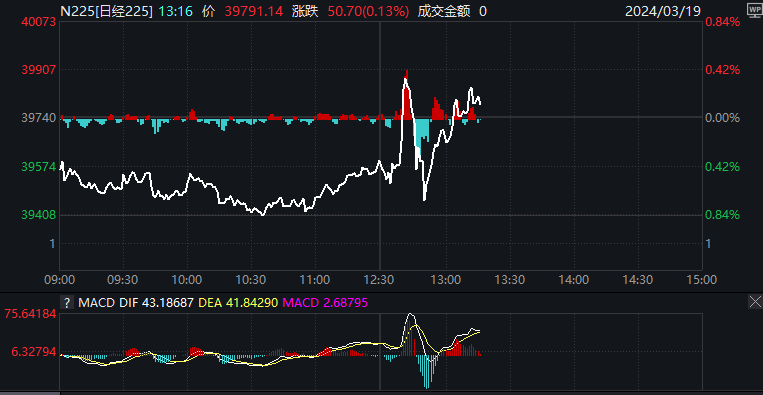Click the yellow DEA 41.84290 value
This screenshot has height=395, width=763.
tap(238, 303)
